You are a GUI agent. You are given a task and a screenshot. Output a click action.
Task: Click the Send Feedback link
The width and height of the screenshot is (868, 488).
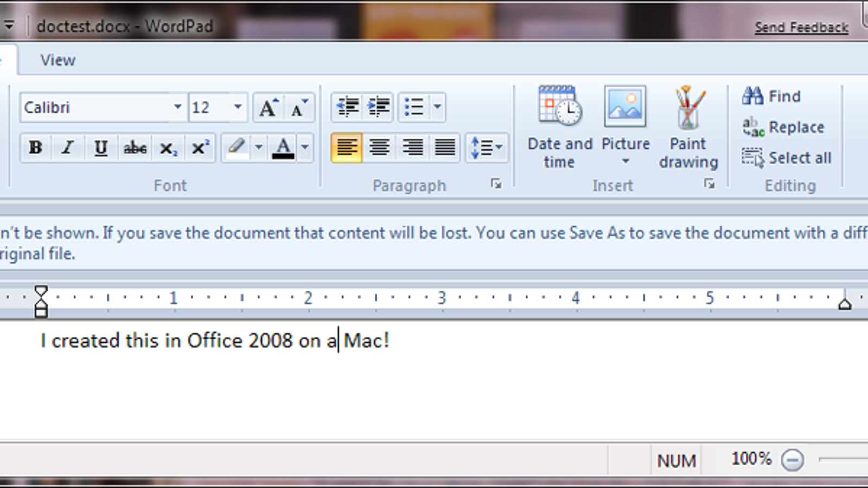(x=801, y=27)
